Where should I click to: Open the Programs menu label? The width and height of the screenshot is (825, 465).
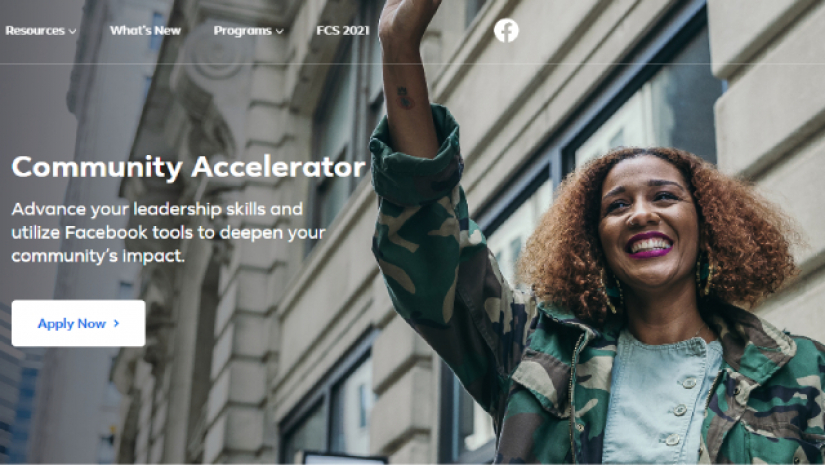click(x=243, y=31)
